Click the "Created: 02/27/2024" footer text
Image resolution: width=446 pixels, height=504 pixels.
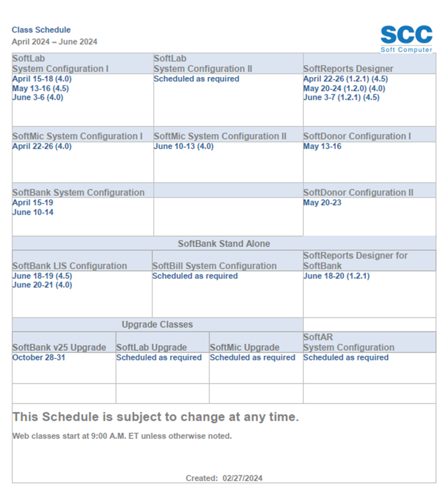click(224, 478)
